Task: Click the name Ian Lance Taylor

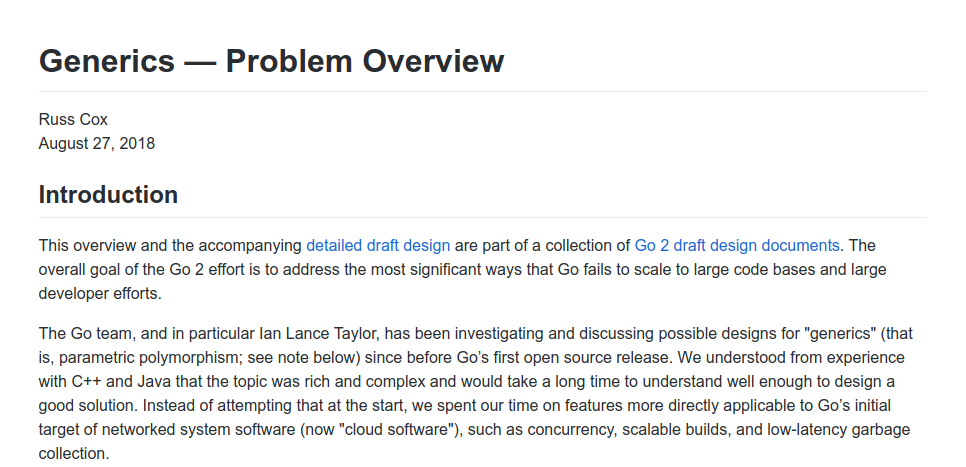Action: click(321, 333)
